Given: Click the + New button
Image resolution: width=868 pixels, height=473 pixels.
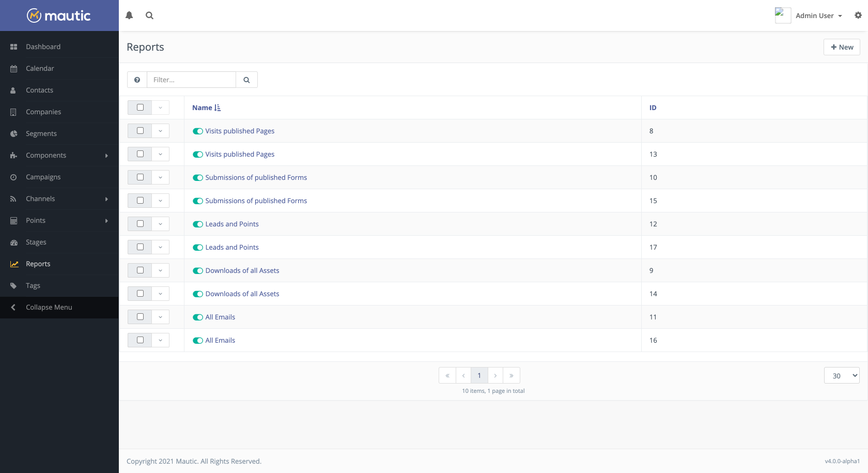Looking at the screenshot, I should tap(842, 47).
